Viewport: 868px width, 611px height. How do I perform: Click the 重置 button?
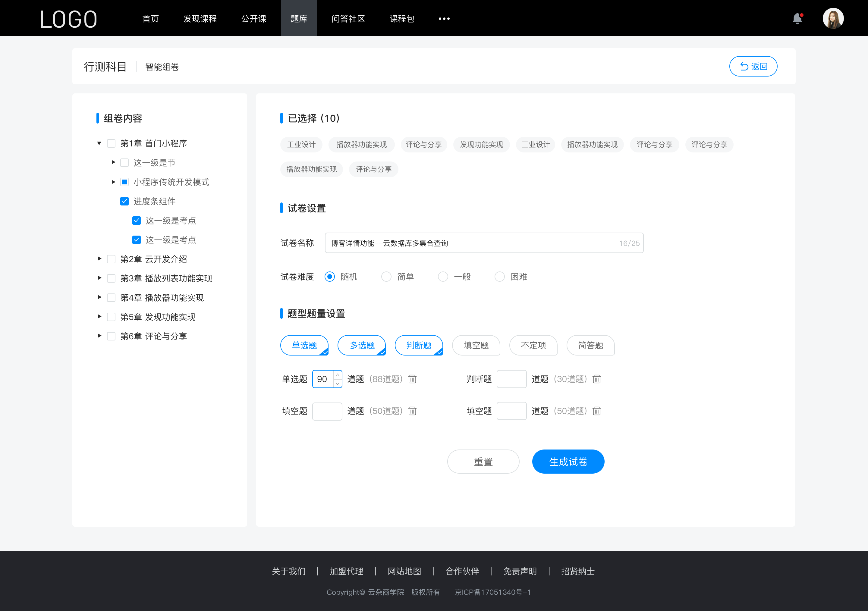[x=482, y=461]
